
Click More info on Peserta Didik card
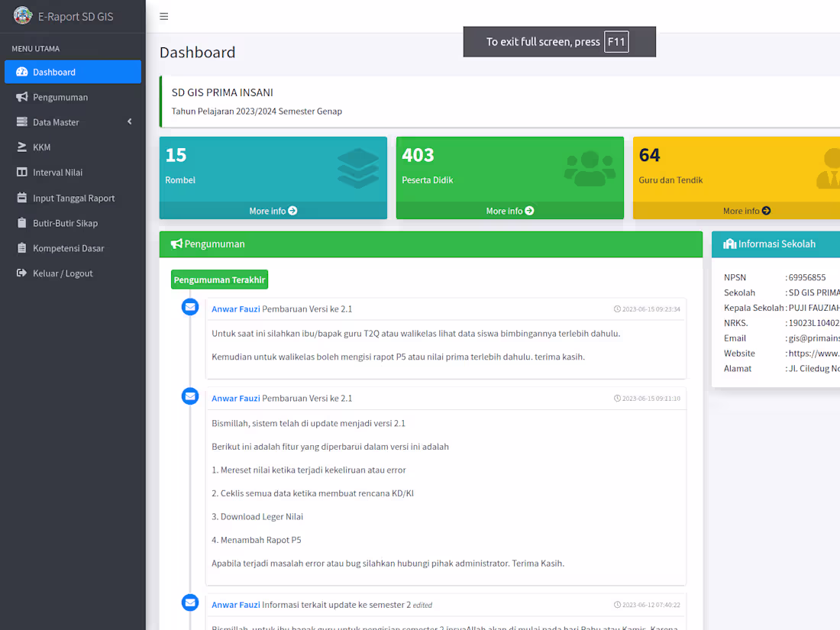(510, 211)
